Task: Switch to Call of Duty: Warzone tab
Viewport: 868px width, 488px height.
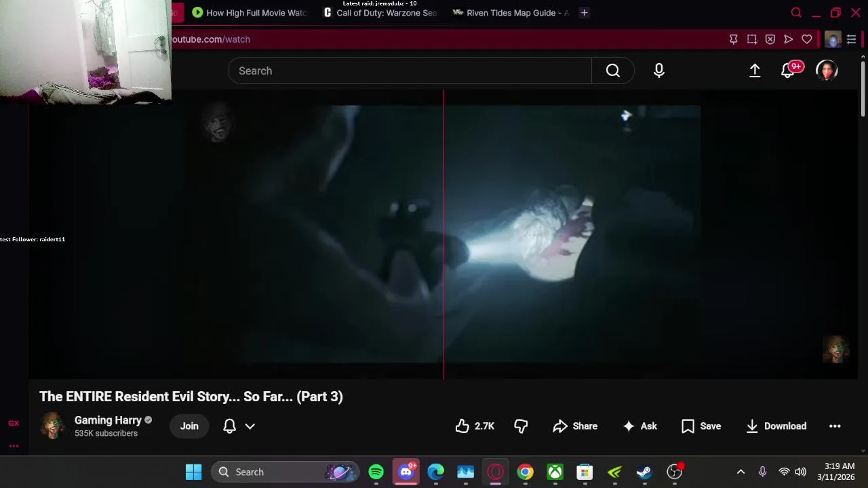Action: (380, 13)
